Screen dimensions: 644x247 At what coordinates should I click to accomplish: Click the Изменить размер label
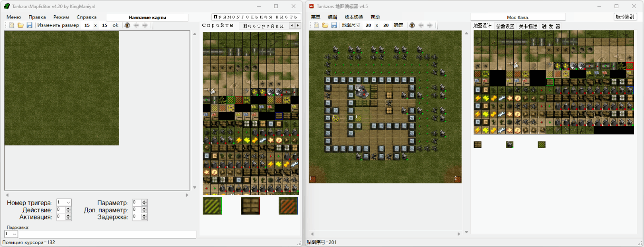pyautogui.click(x=58, y=25)
